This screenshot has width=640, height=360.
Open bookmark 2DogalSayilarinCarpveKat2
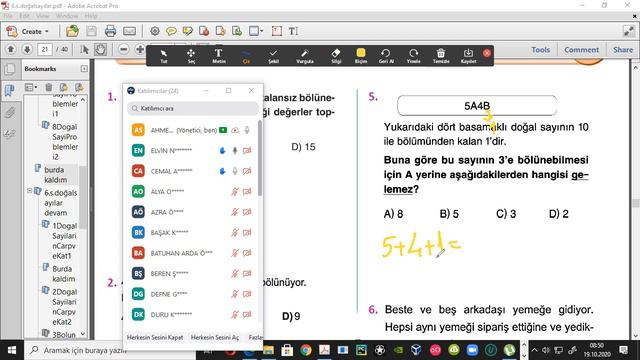[64, 307]
